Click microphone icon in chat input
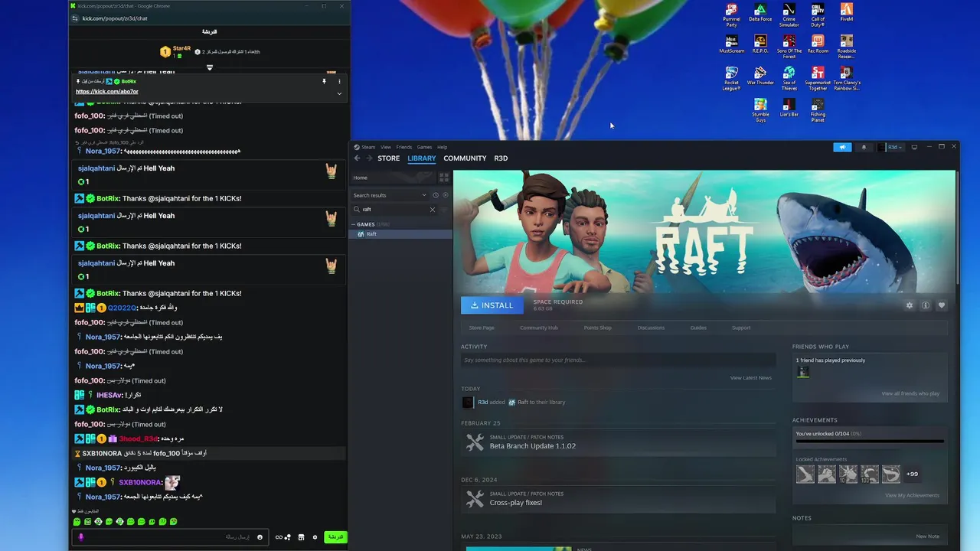Image resolution: width=980 pixels, height=551 pixels. [x=81, y=537]
